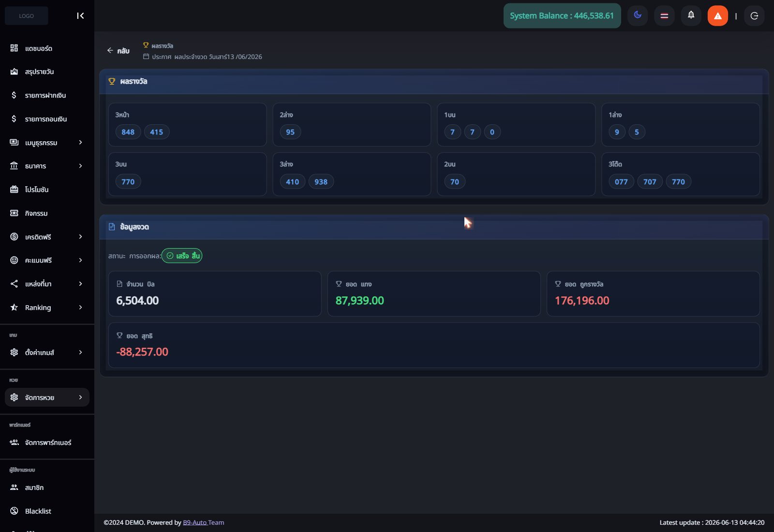Open the notifications bell
This screenshot has height=532, width=774.
691,15
